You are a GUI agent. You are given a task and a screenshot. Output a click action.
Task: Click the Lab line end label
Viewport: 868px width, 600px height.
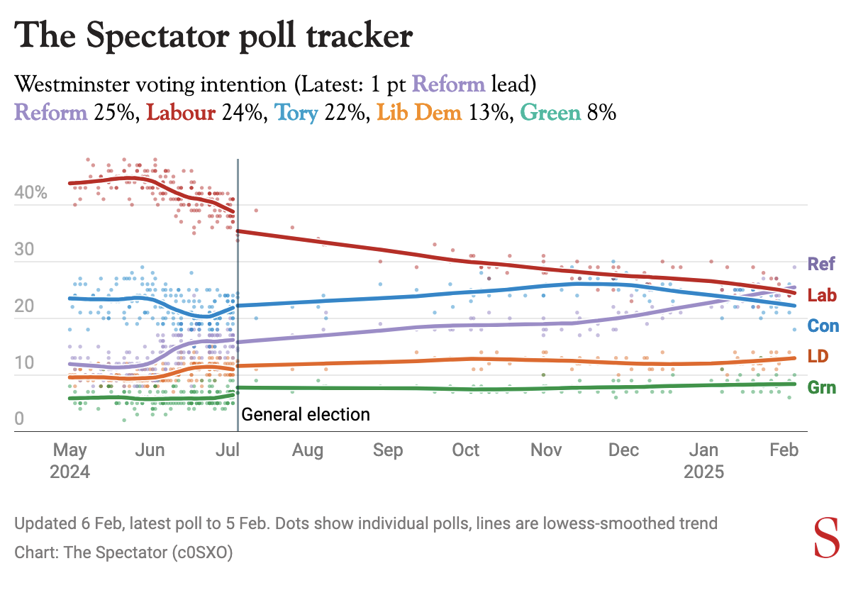pos(822,296)
